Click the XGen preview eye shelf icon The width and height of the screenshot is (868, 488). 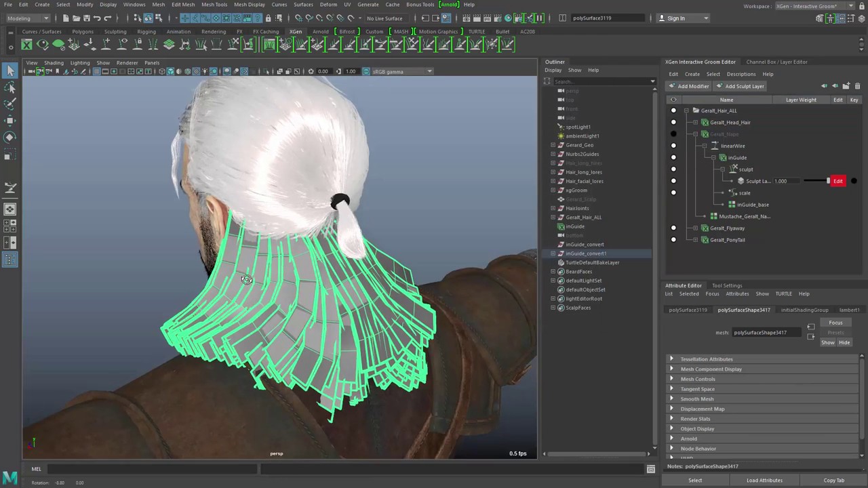point(43,45)
